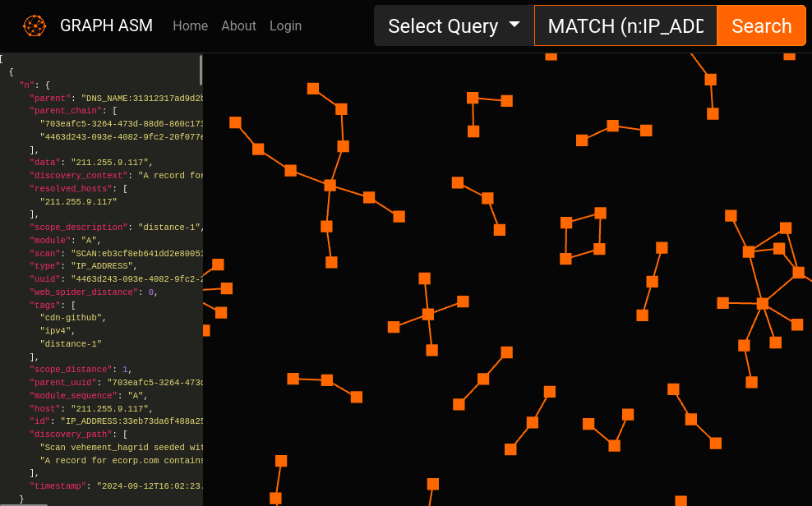
Task: Focus the MATCH query input field
Action: [625, 25]
